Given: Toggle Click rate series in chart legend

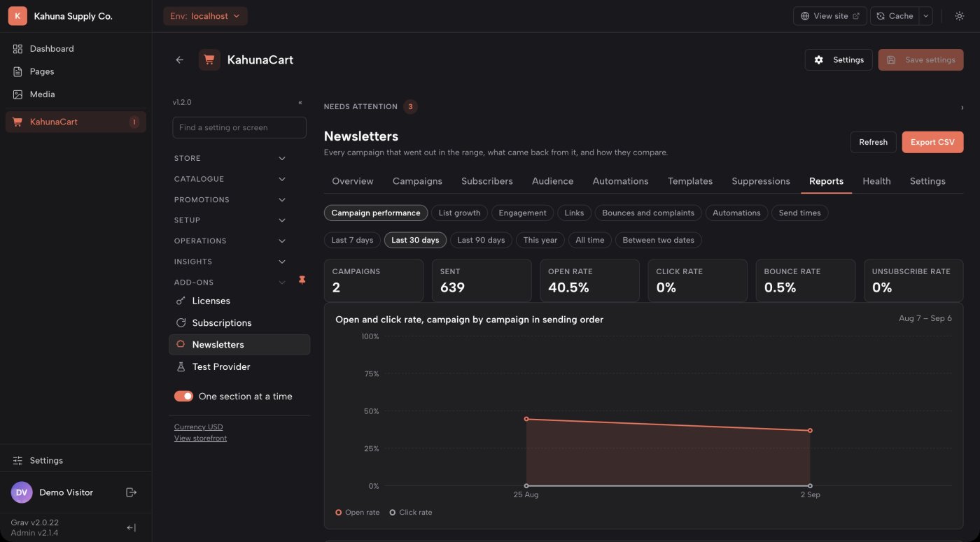Looking at the screenshot, I should pyautogui.click(x=411, y=513).
